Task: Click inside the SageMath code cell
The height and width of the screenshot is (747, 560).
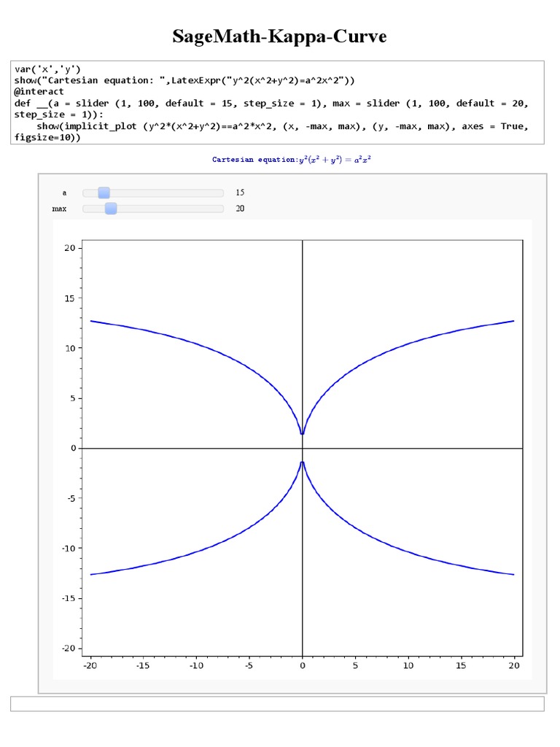Action: (277, 102)
